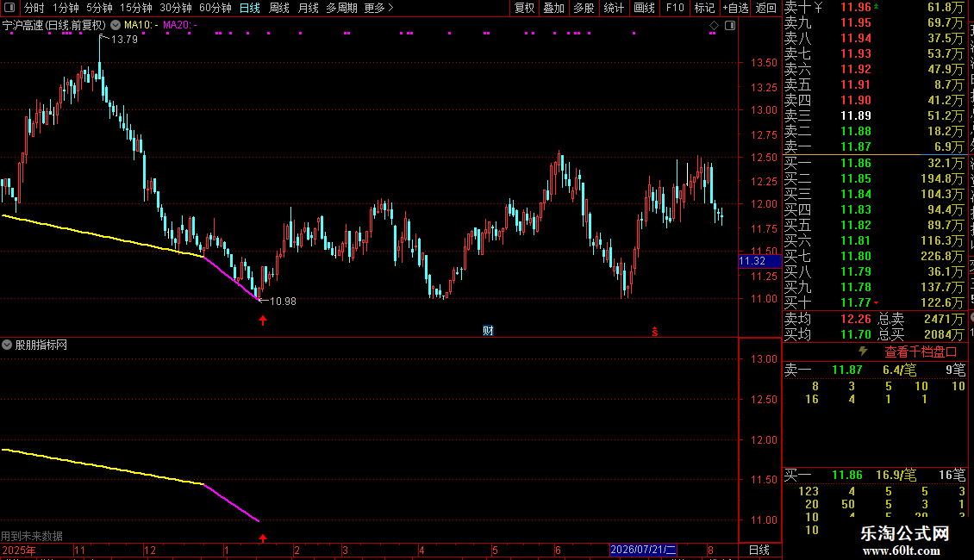The image size is (974, 560).
Task: Click 16.9/笔 in 买一 detail row
Action: (896, 475)
